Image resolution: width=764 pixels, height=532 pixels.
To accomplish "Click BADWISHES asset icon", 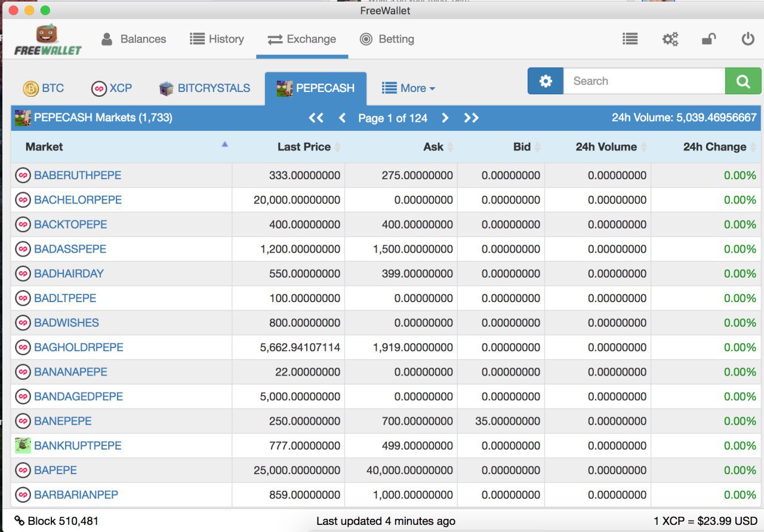I will (23, 322).
